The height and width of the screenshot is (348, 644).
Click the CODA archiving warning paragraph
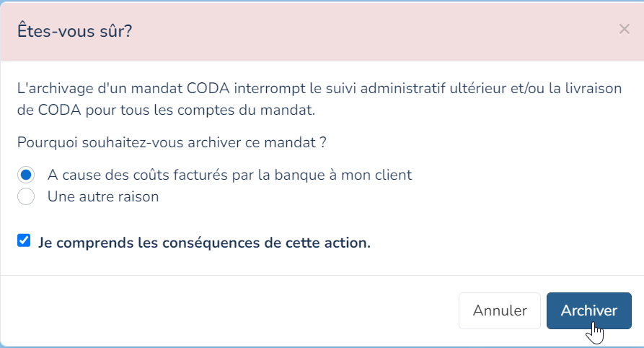click(319, 99)
